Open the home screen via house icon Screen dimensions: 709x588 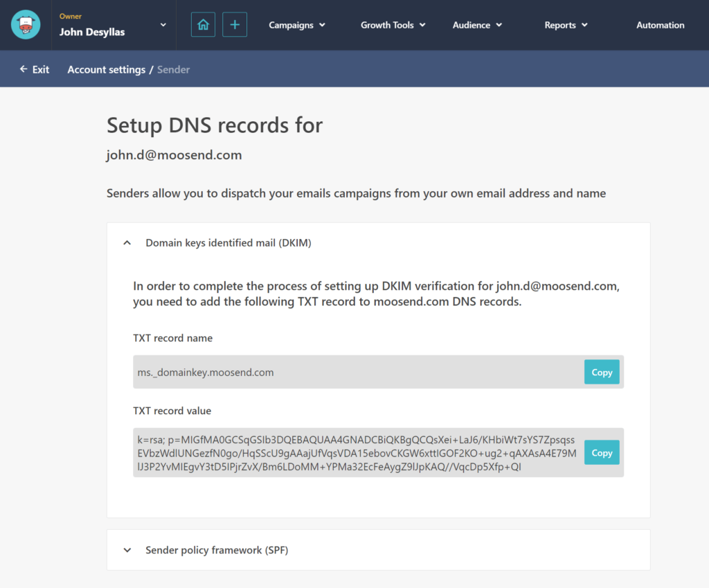202,24
